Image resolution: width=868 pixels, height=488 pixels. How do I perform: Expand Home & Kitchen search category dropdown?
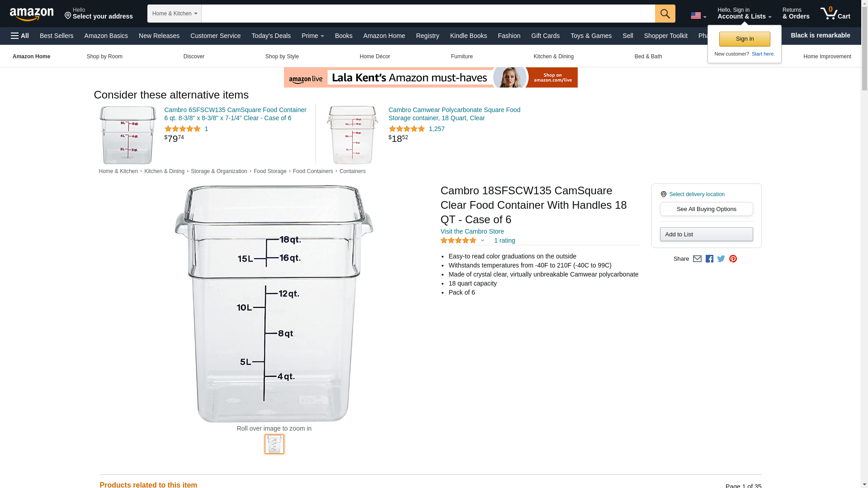[174, 14]
